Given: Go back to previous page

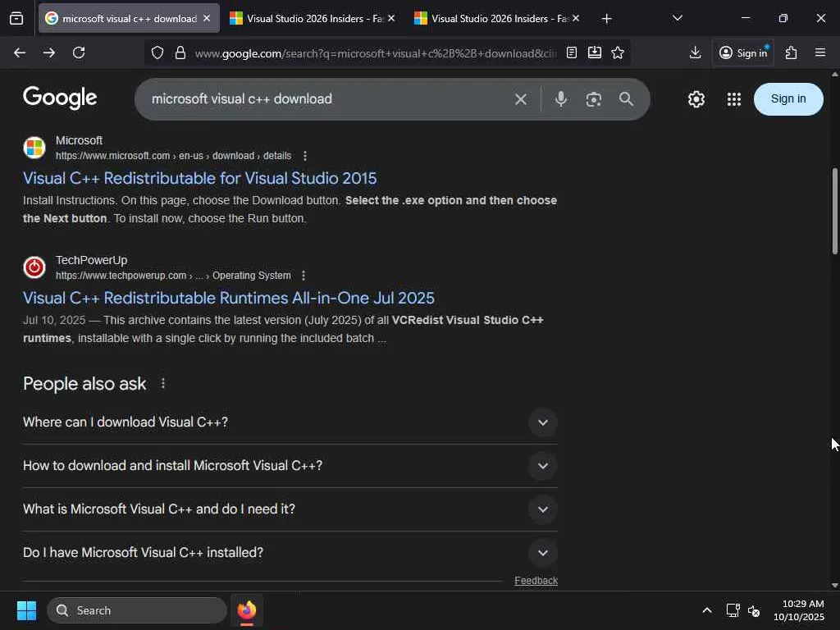Looking at the screenshot, I should click(x=20, y=52).
